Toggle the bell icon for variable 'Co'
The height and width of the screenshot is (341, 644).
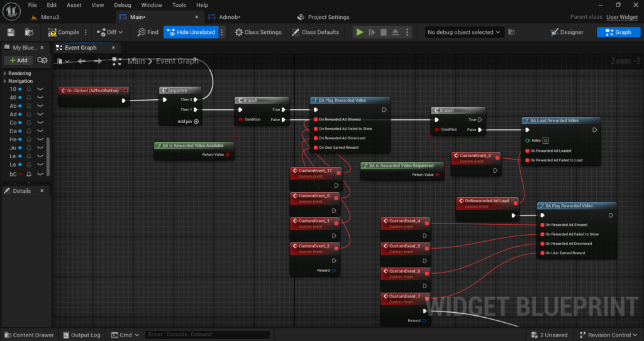tap(29, 122)
